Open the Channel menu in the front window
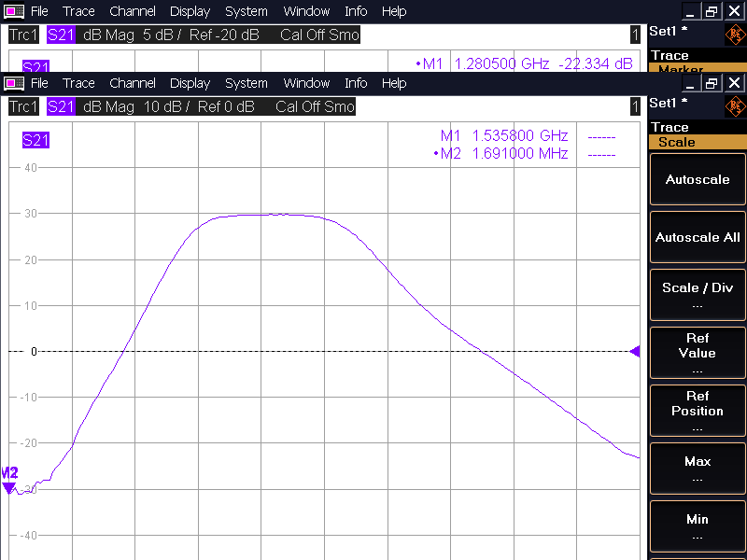This screenshot has width=747, height=560. pos(132,83)
